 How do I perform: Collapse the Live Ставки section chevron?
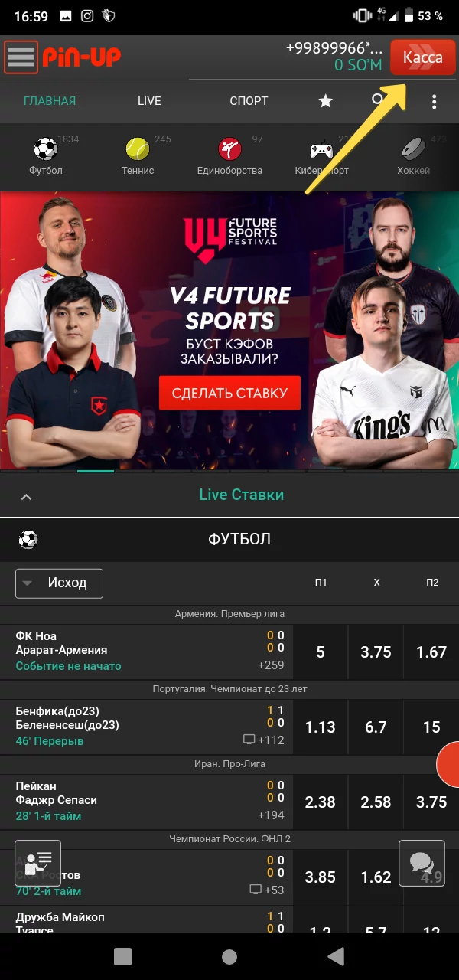click(x=26, y=497)
